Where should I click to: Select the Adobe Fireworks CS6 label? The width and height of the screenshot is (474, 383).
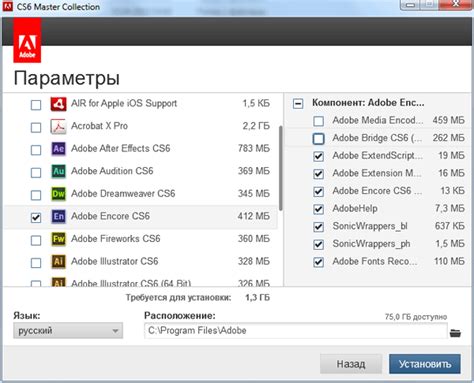116,239
